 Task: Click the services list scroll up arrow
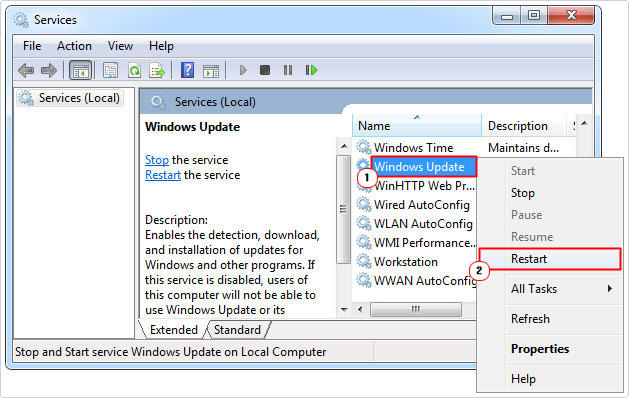click(x=584, y=123)
